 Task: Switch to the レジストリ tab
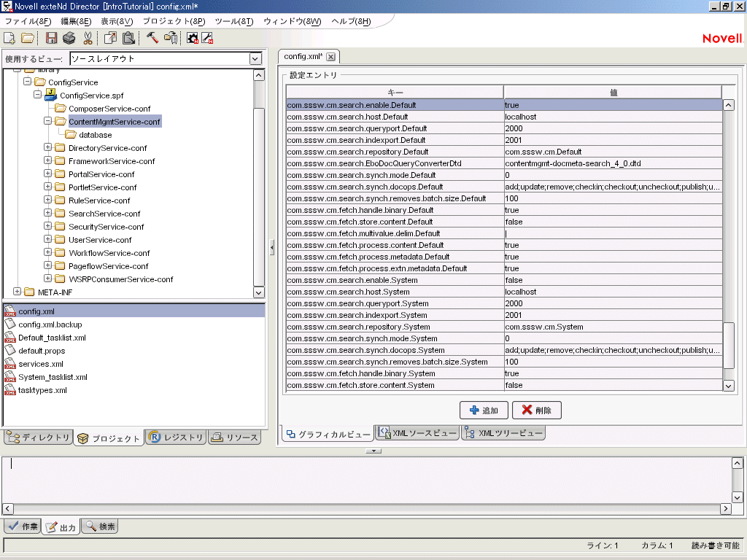[x=176, y=437]
